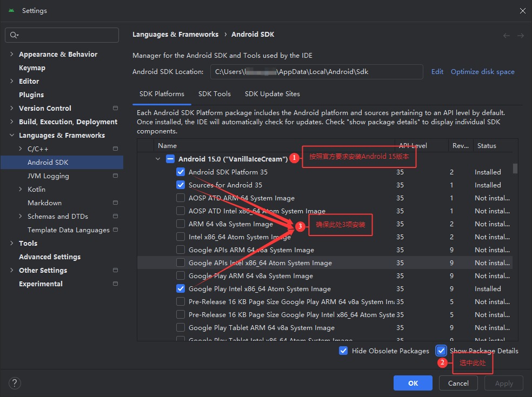532x397 pixels.
Task: Click the Cancel button
Action: pyautogui.click(x=458, y=383)
